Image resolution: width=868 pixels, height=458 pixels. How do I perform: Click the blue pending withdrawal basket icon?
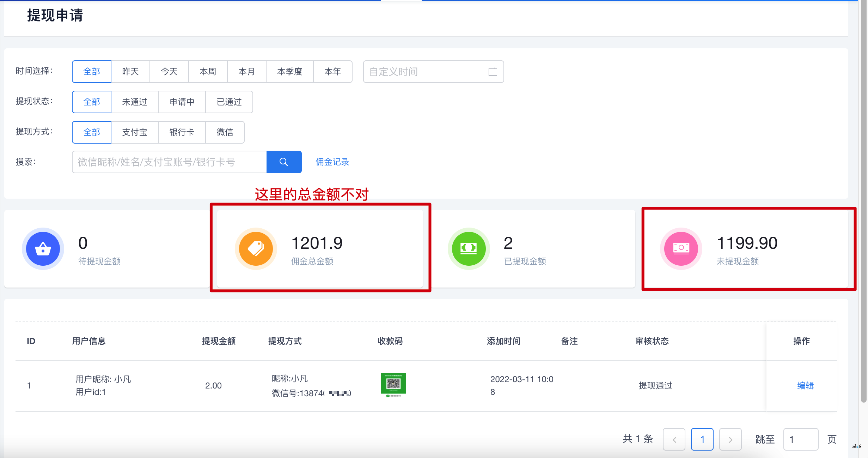coord(43,249)
